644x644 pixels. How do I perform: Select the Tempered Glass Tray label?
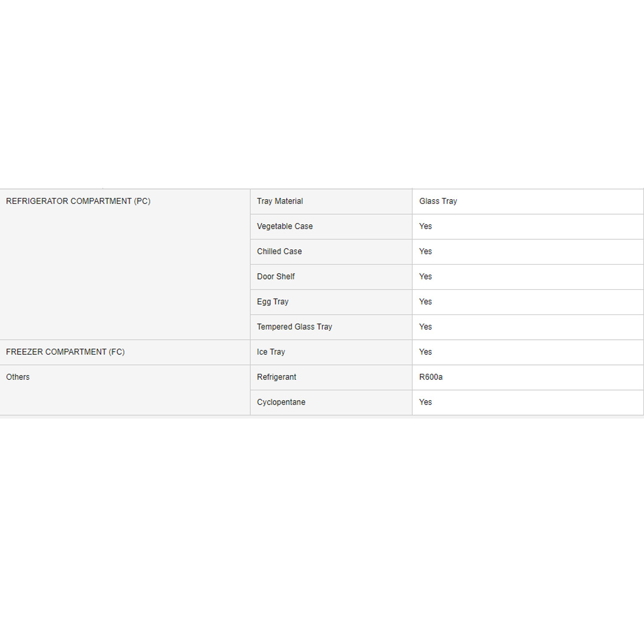(295, 327)
